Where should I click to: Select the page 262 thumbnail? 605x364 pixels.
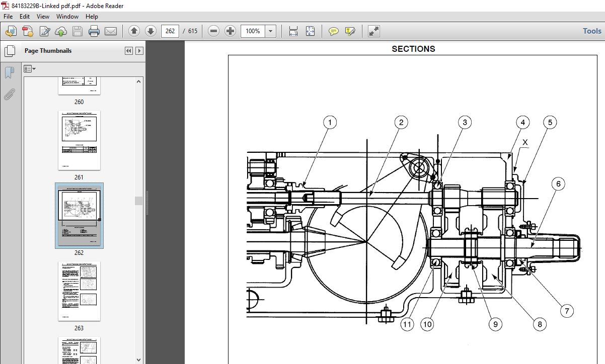pyautogui.click(x=79, y=215)
